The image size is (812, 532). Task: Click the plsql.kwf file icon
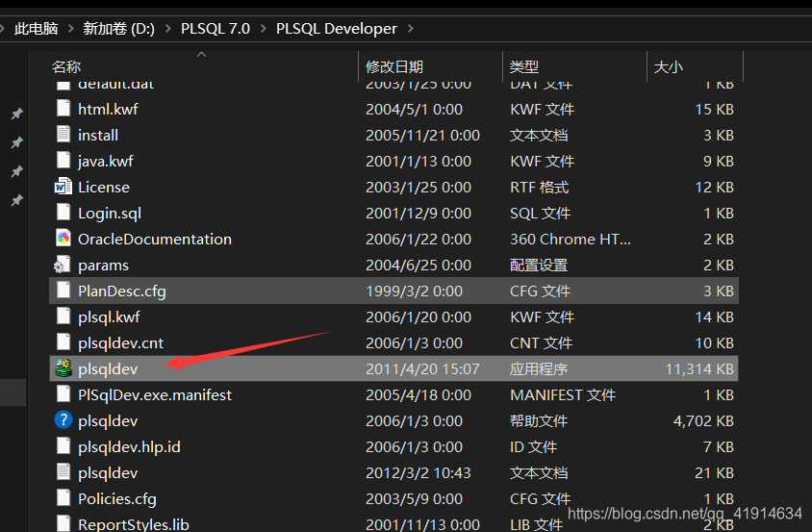point(63,317)
